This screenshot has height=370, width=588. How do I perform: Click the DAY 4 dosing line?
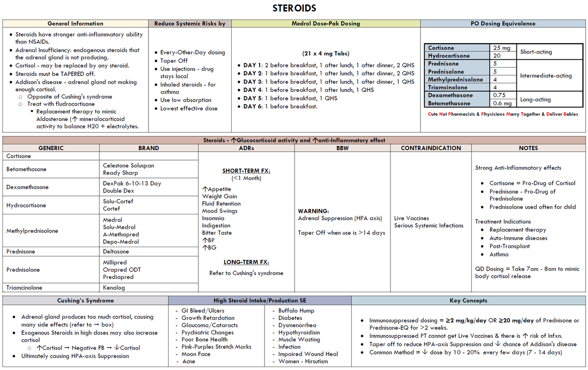pyautogui.click(x=309, y=90)
